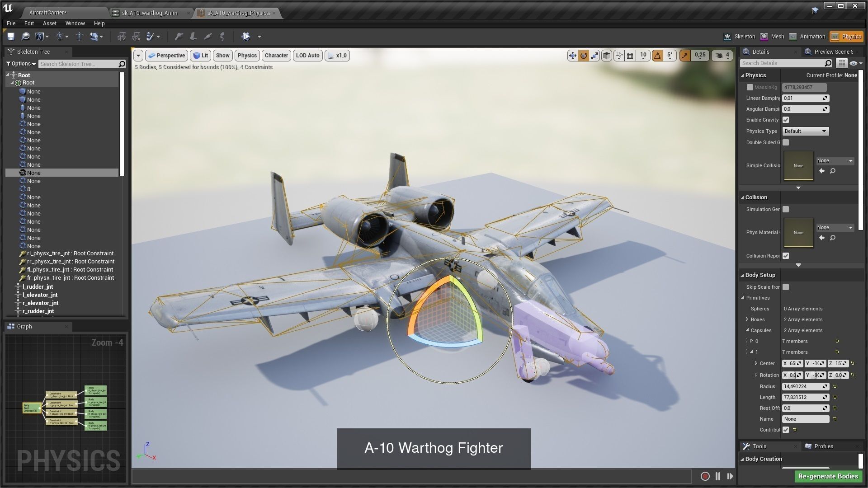868x488 pixels.
Task: Open the Physics Type dropdown
Action: (805, 131)
